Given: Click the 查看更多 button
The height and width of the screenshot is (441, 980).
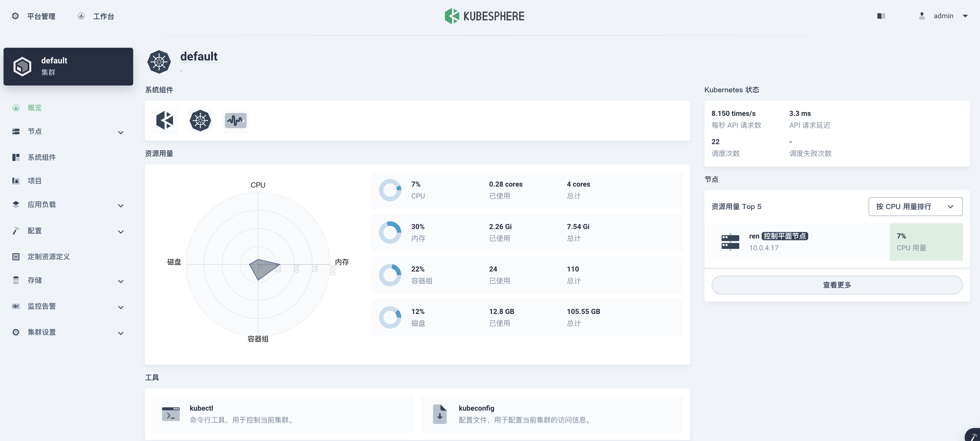Looking at the screenshot, I should [x=837, y=285].
